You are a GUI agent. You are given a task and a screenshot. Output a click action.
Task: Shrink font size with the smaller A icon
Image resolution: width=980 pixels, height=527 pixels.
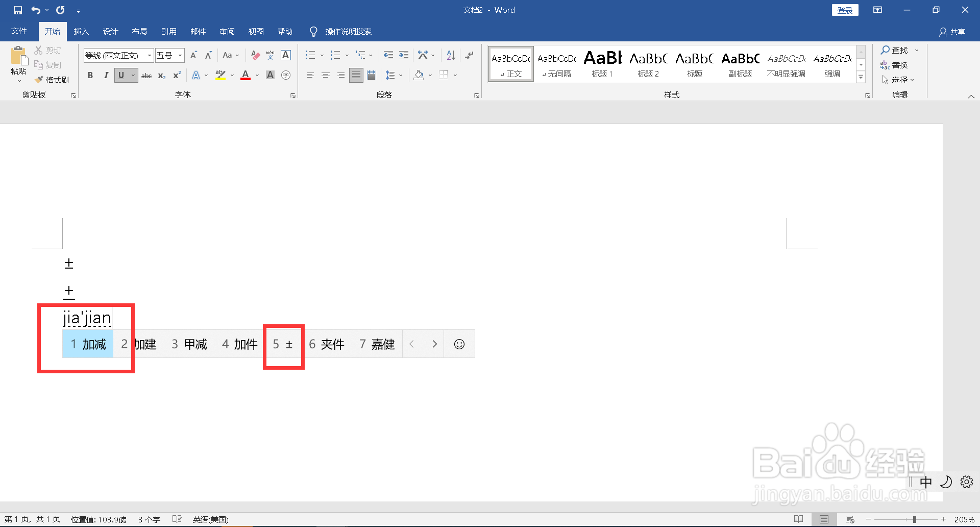pyautogui.click(x=208, y=55)
